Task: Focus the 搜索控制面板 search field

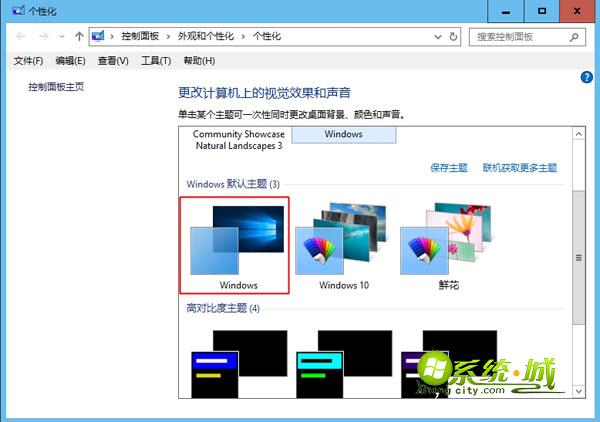Action: [527, 37]
